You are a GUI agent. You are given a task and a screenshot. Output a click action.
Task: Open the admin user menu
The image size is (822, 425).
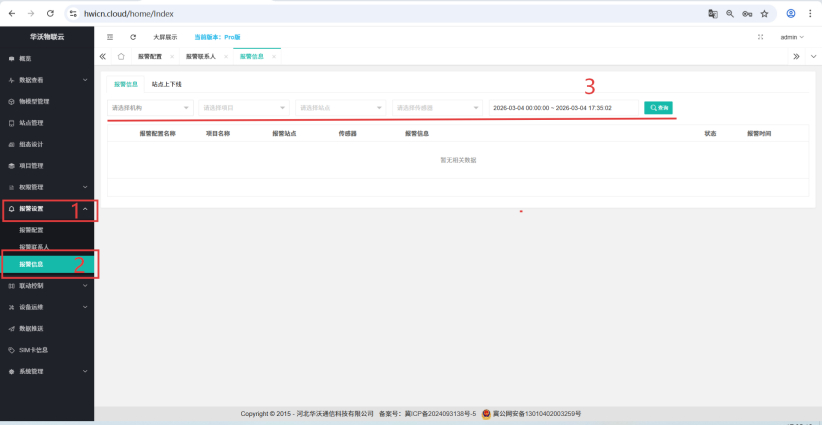(x=791, y=37)
